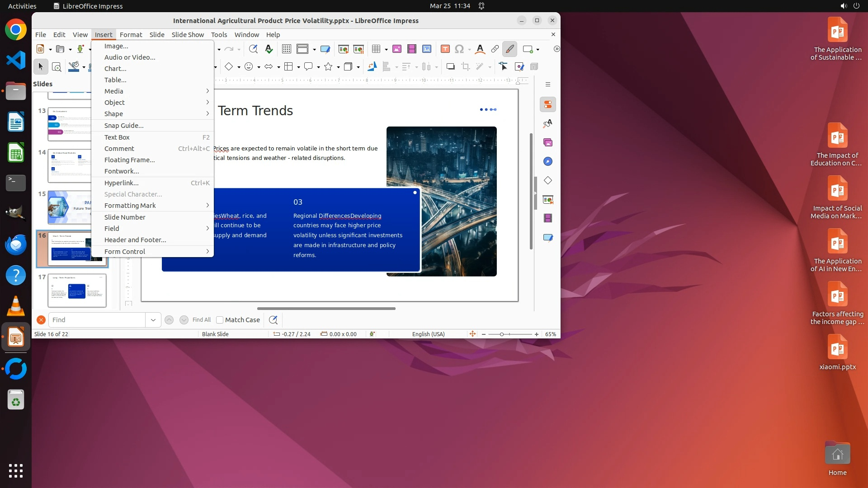Open the sidebar Properties deck
868x488 pixels.
(x=547, y=105)
